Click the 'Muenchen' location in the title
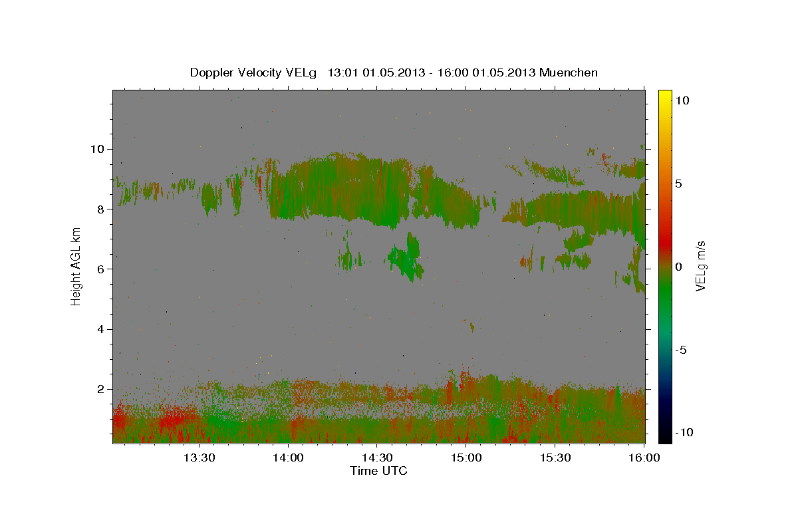The width and height of the screenshot is (798, 532). click(569, 72)
